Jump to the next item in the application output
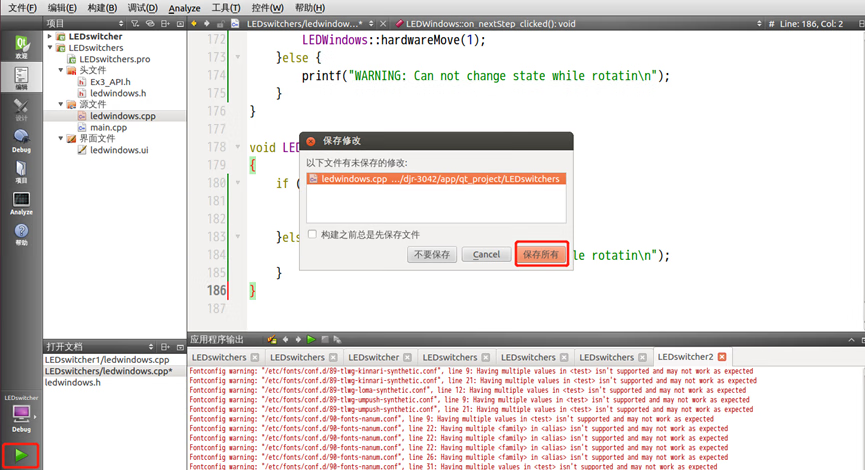The width and height of the screenshot is (865, 470). click(x=298, y=339)
